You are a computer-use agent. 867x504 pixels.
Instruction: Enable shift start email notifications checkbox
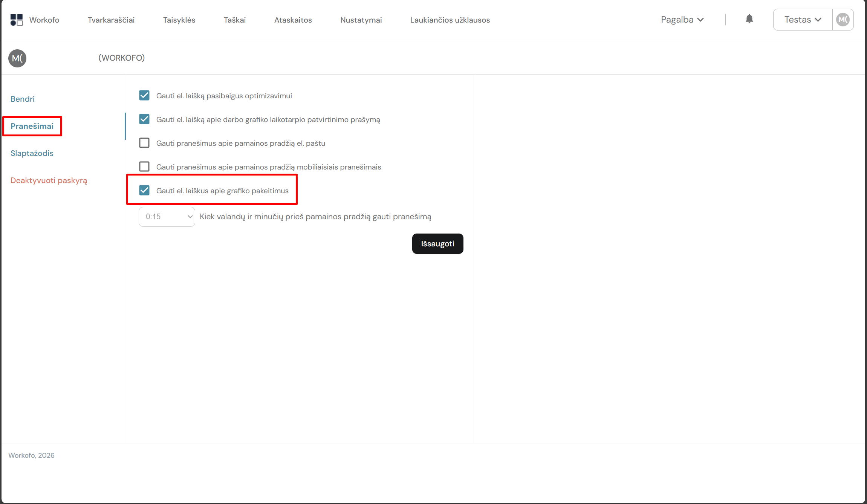(x=144, y=143)
